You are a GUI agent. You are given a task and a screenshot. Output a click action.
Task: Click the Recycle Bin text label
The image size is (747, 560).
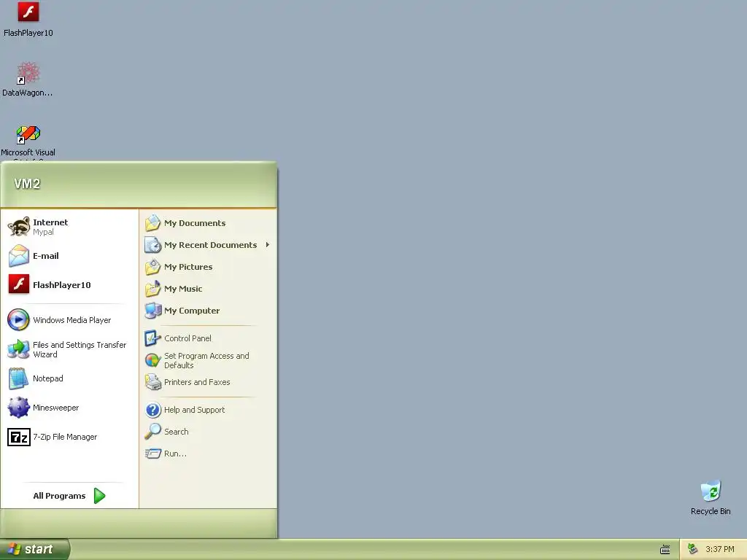711,511
